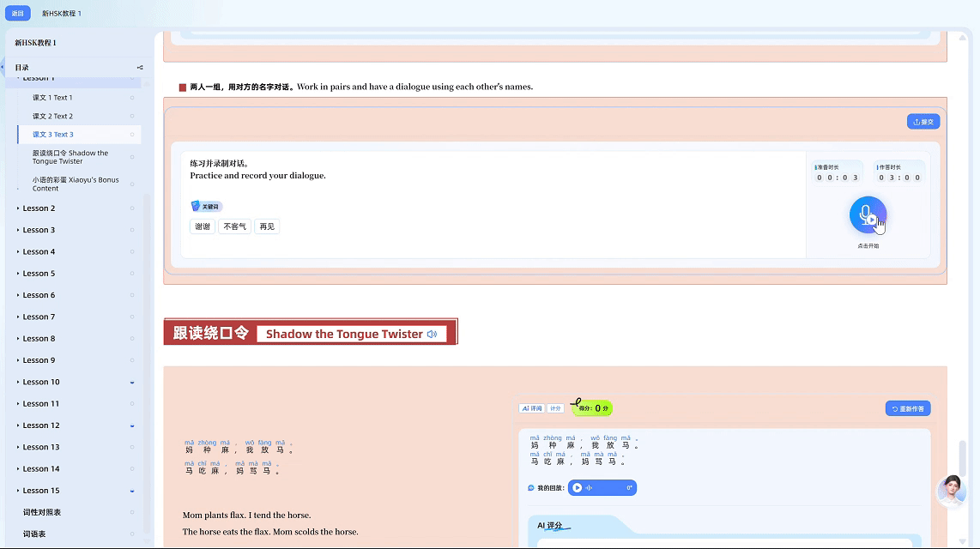This screenshot has height=549, width=980.
Task: Click the progress marker beside Lesson 15
Action: click(x=132, y=492)
